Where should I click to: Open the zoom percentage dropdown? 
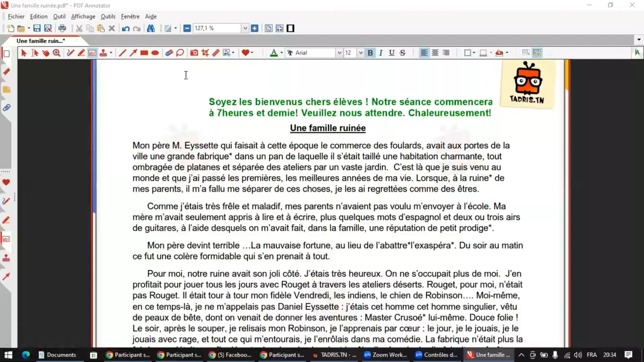245,28
